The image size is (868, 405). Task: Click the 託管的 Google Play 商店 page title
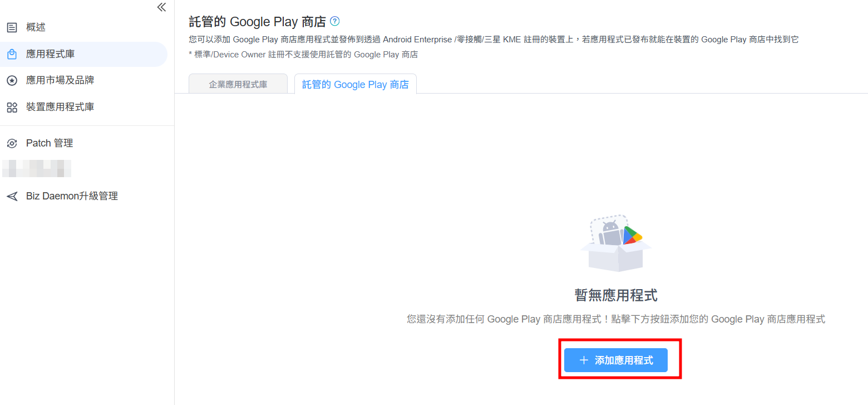tap(257, 22)
